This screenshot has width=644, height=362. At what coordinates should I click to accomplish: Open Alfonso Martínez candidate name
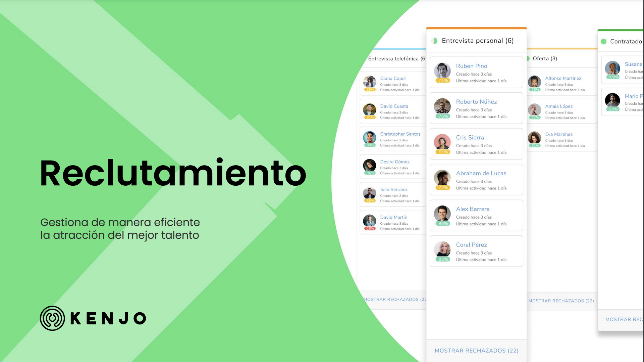[563, 79]
